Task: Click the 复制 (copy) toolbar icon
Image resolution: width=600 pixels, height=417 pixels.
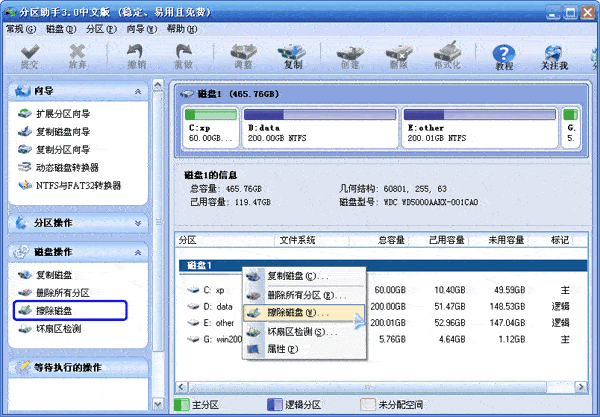Action: click(293, 57)
